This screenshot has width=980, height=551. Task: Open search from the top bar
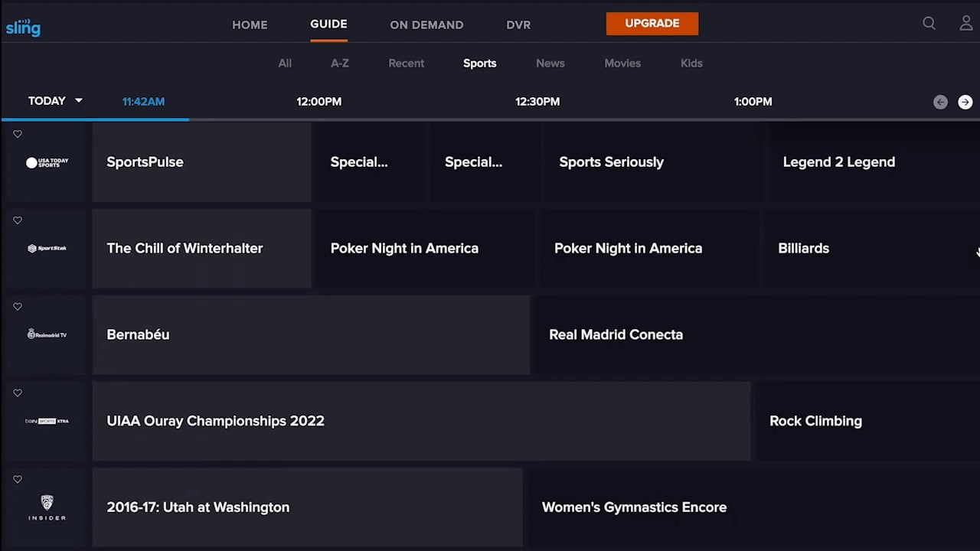coord(929,24)
